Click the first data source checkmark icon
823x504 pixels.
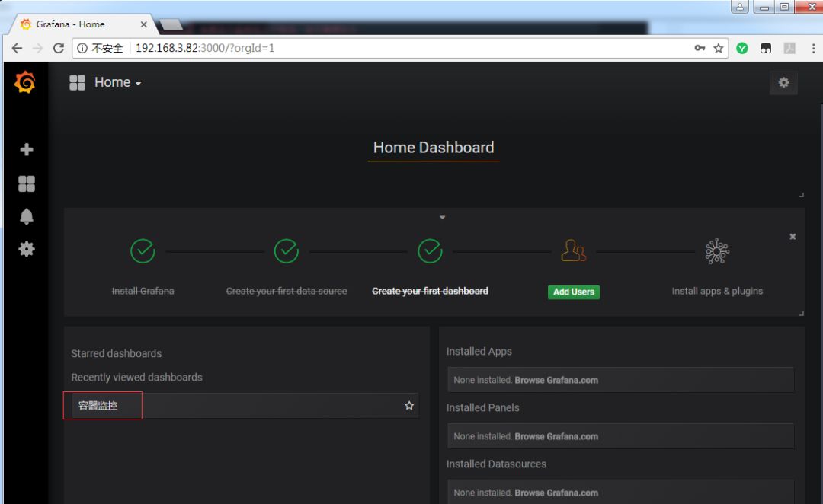pyautogui.click(x=287, y=251)
